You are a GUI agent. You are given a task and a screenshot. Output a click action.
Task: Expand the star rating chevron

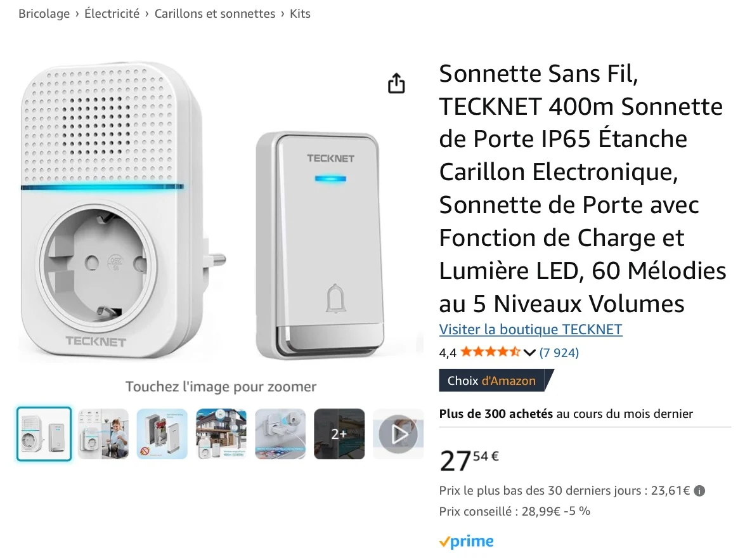529,353
